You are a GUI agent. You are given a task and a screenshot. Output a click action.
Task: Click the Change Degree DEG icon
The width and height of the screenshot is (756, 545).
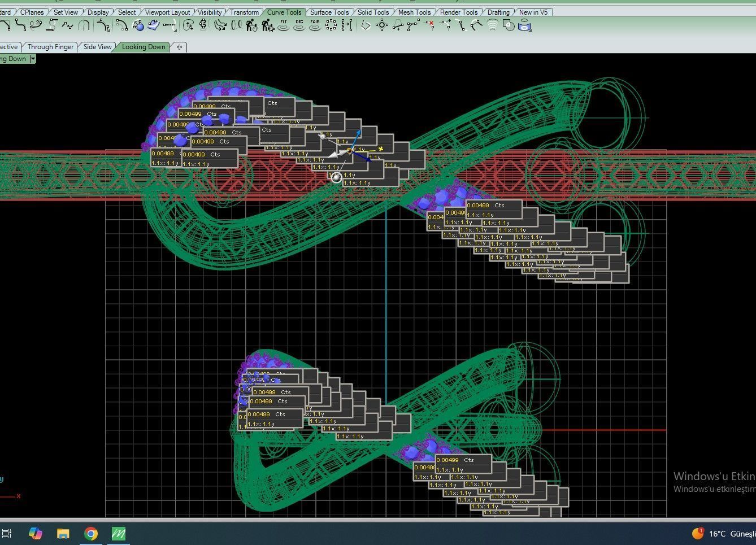click(299, 25)
